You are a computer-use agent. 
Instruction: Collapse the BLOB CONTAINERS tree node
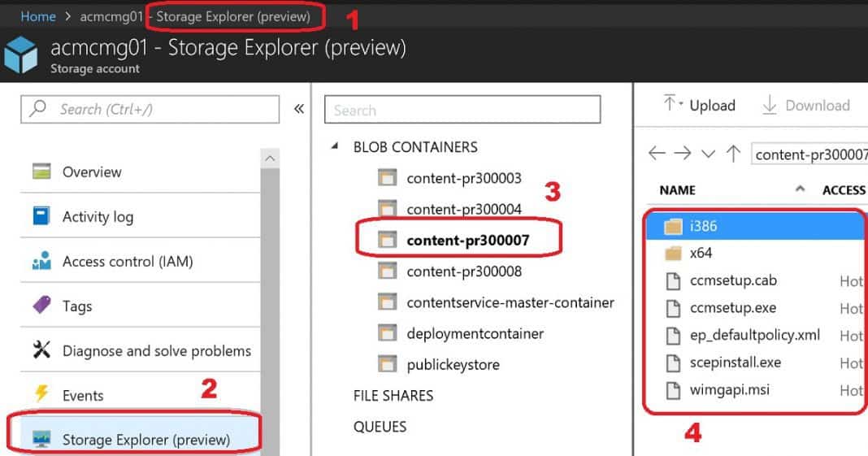click(x=334, y=146)
